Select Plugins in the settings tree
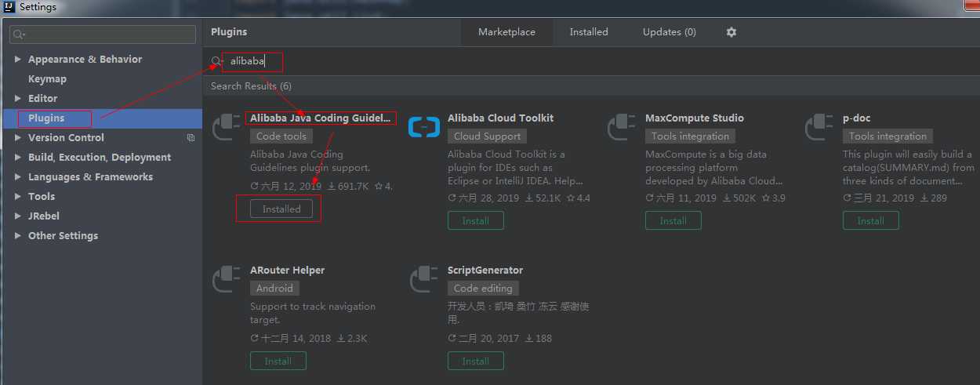Viewport: 980px width, 385px height. click(x=102, y=118)
